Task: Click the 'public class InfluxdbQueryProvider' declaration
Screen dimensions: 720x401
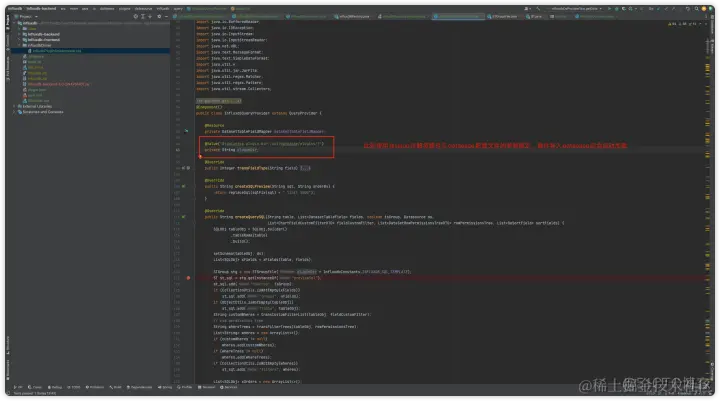Action: [233, 113]
